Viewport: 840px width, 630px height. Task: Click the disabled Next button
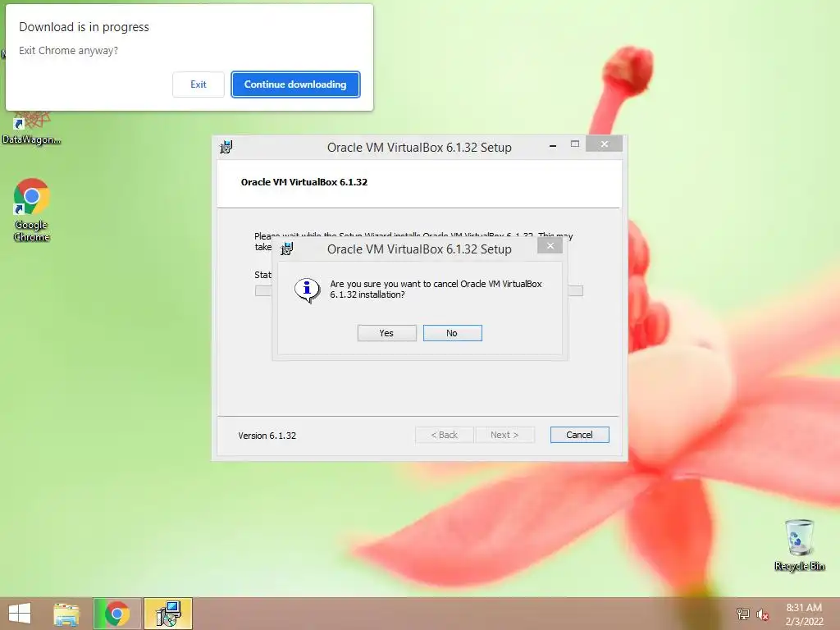504,435
